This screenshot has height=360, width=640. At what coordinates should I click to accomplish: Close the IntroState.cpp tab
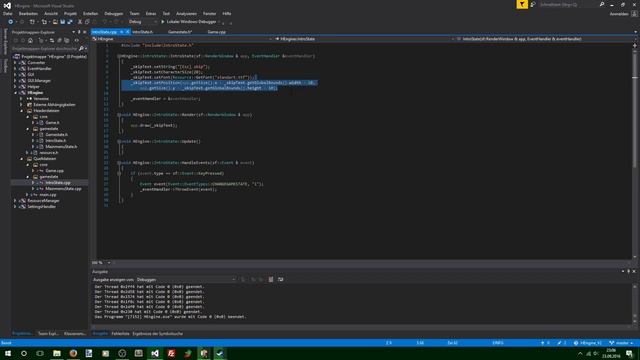point(127,32)
